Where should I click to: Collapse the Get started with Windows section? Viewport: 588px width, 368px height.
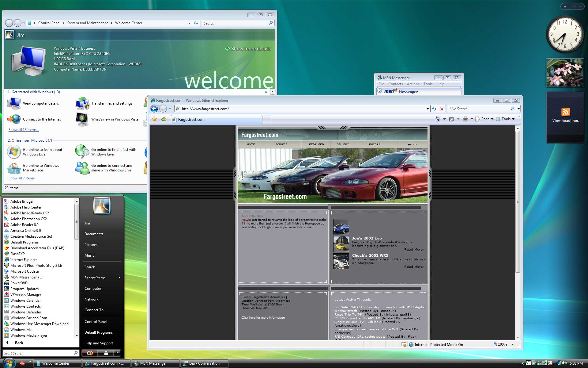[266, 92]
